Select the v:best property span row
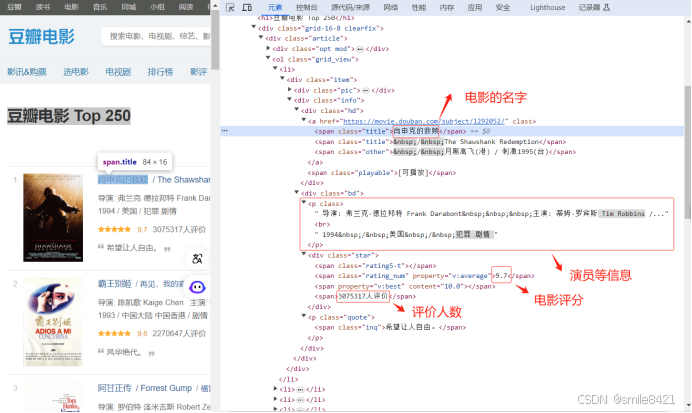This screenshot has width=692, height=413. [405, 286]
